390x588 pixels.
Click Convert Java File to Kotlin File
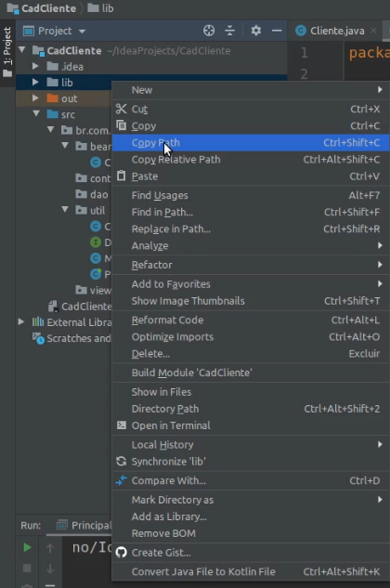(251, 572)
